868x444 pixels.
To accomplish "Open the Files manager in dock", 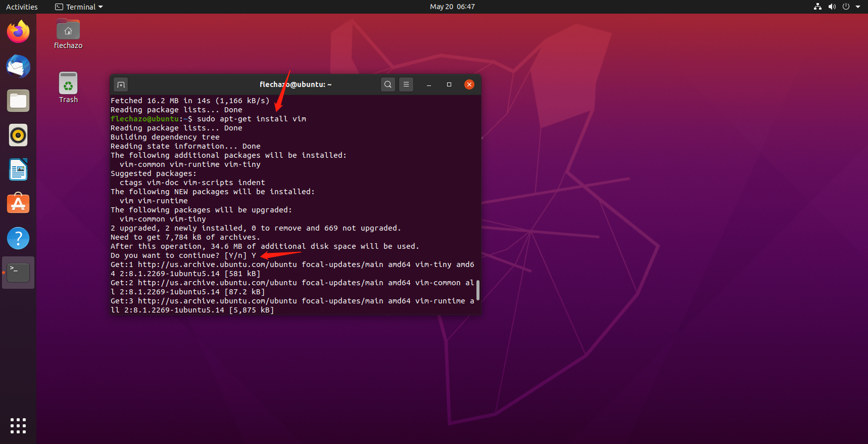I will click(18, 101).
